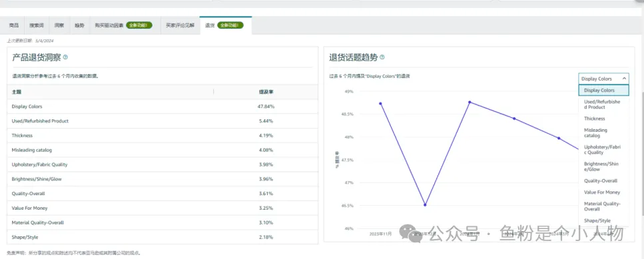Click the Thickness row in the table
Viewport: 644px width, 259px height.
[x=162, y=135]
